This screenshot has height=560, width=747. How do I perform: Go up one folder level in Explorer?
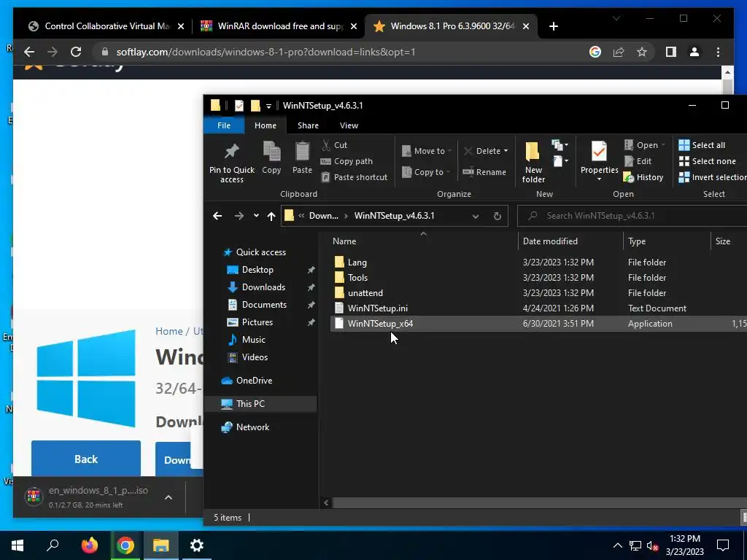271,216
